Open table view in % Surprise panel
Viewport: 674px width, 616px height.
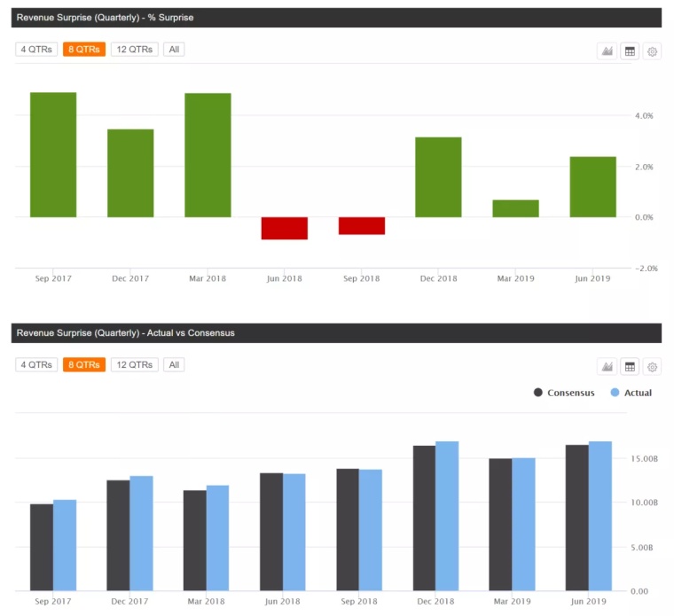coord(630,51)
